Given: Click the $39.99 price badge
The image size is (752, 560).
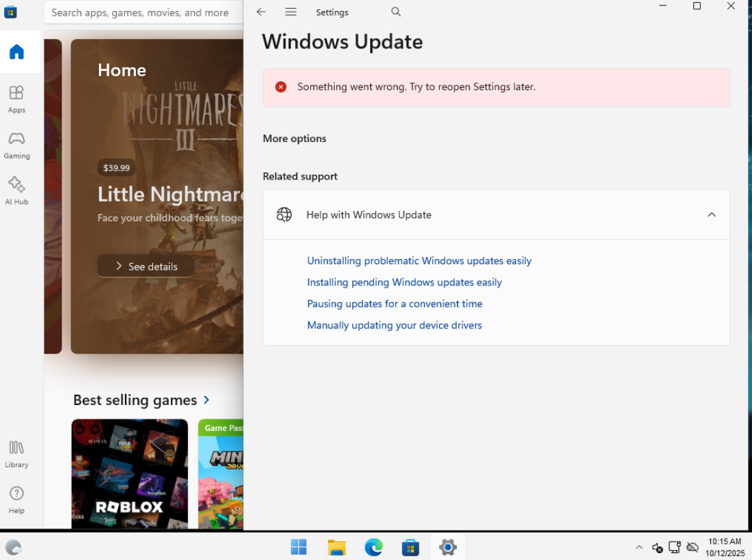Looking at the screenshot, I should 117,168.
